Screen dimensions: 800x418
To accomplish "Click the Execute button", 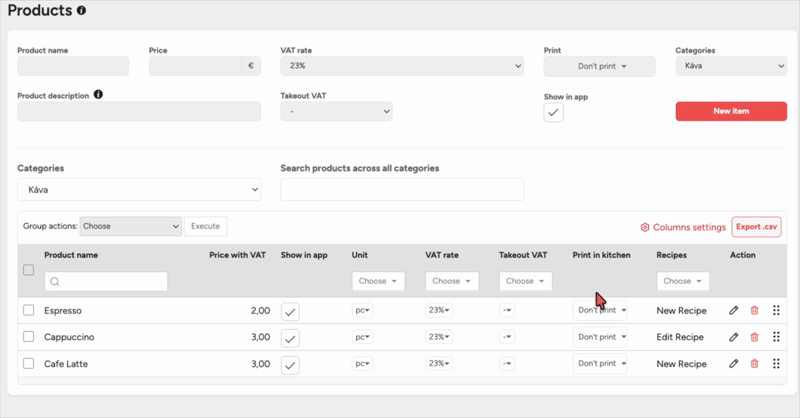I will tap(206, 226).
